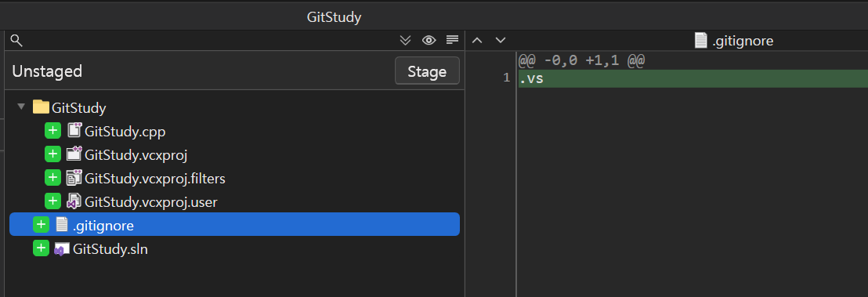This screenshot has width=868, height=297.
Task: Go to previous diff with up arrow
Action: pos(477,40)
